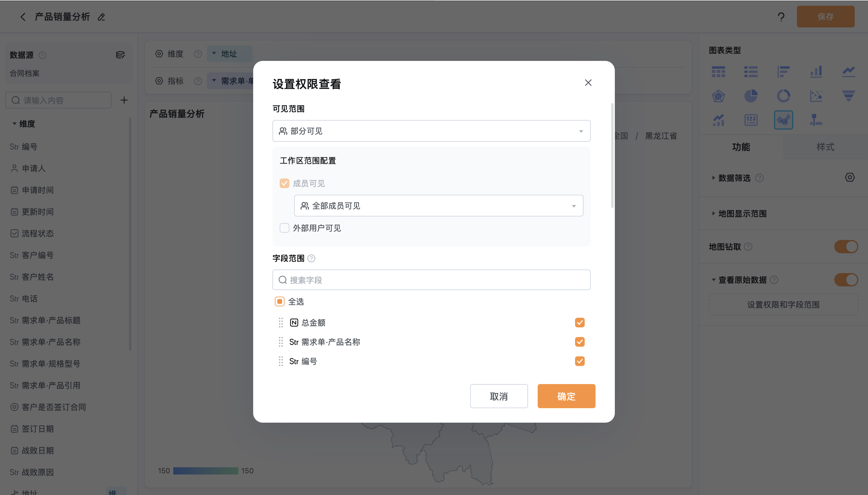Click the 取消 button
Image resolution: width=868 pixels, height=495 pixels.
click(x=498, y=396)
